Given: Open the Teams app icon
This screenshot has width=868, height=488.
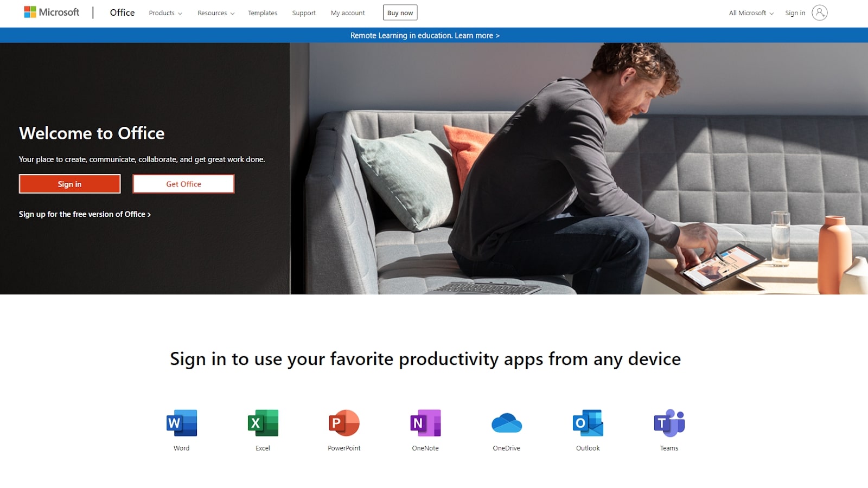Looking at the screenshot, I should 669,423.
